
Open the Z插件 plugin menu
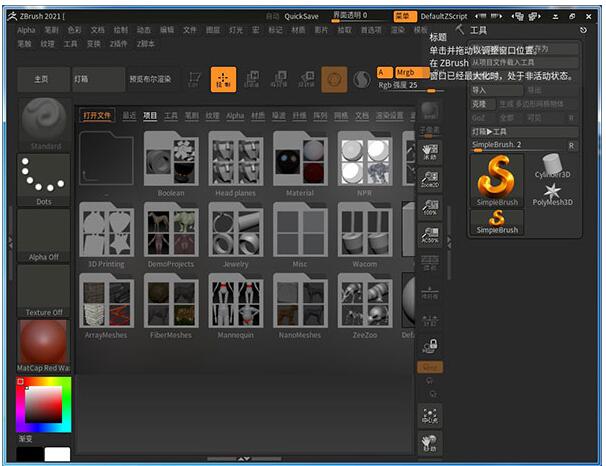click(x=118, y=44)
